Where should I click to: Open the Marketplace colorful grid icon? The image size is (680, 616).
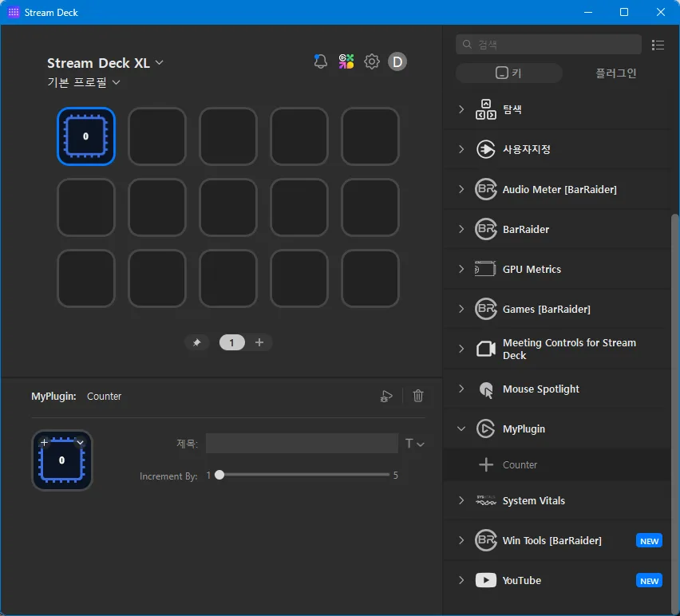pos(346,61)
